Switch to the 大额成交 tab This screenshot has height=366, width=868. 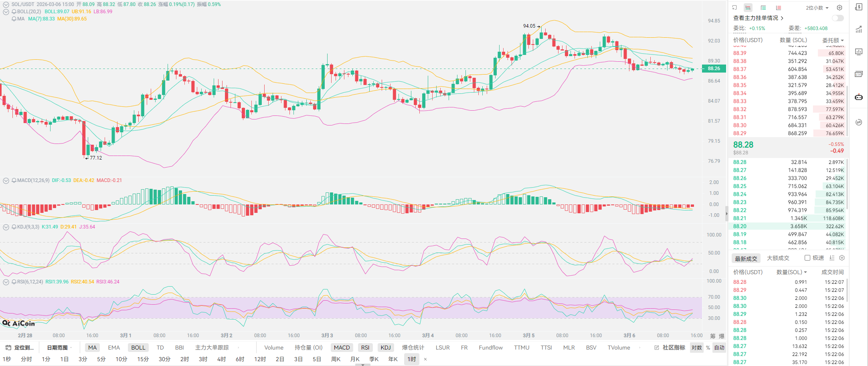778,258
